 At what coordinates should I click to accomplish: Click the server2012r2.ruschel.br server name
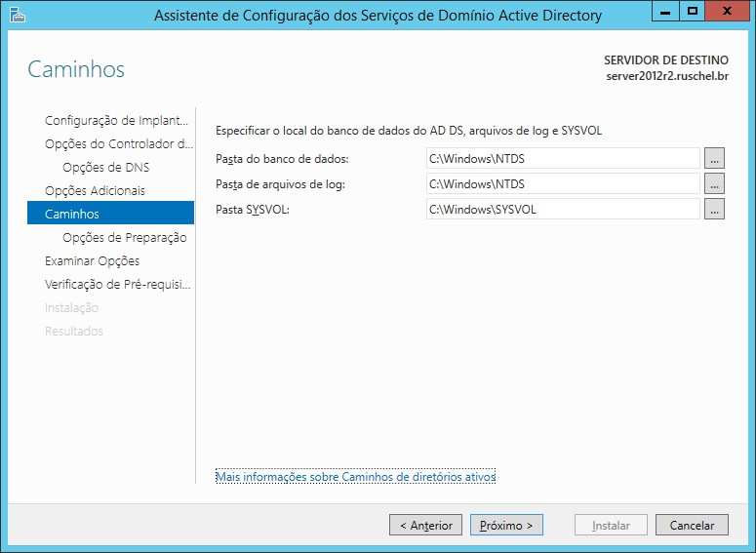click(x=667, y=76)
